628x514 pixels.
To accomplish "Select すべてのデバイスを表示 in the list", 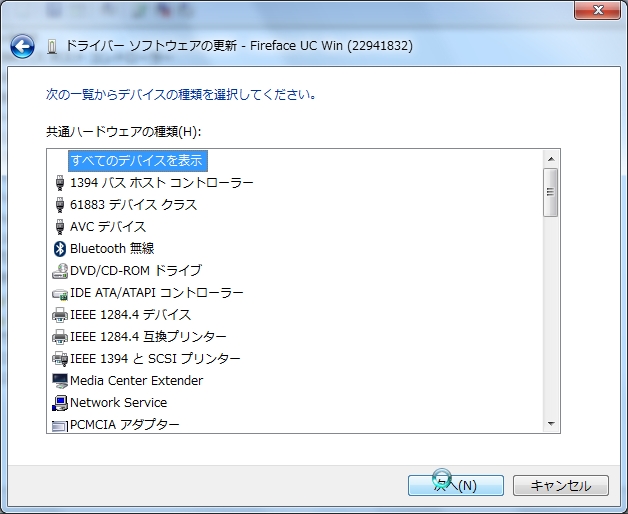I will (x=138, y=160).
